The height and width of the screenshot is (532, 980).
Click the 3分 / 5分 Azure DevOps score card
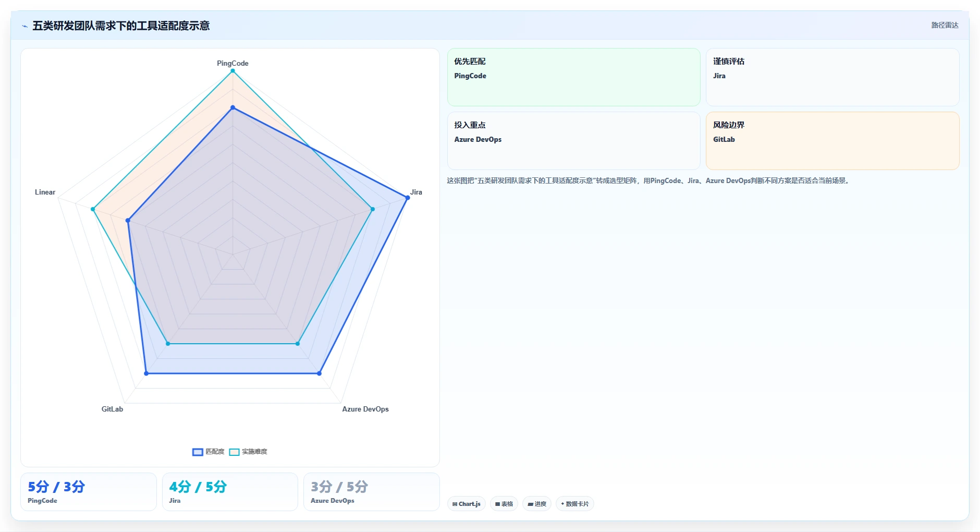(372, 492)
